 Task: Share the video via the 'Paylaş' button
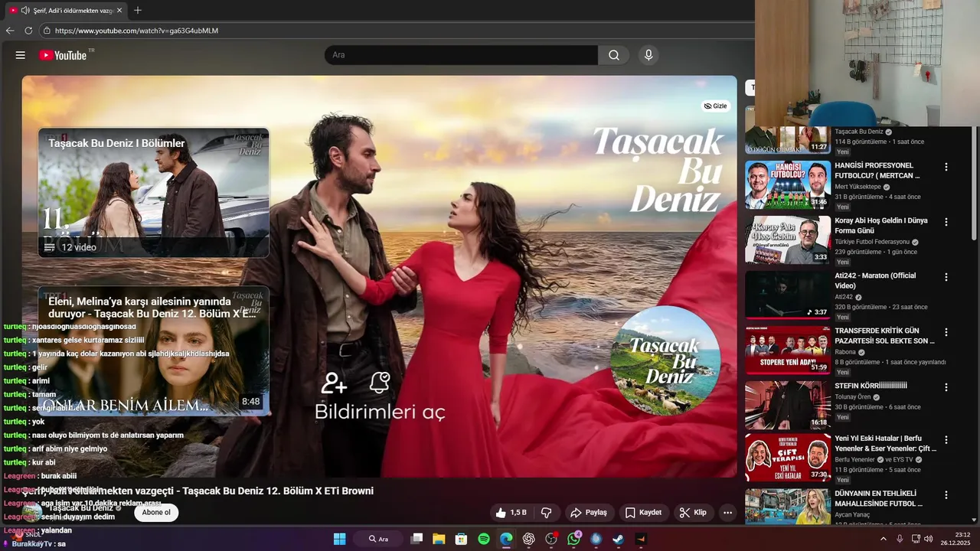[589, 513]
